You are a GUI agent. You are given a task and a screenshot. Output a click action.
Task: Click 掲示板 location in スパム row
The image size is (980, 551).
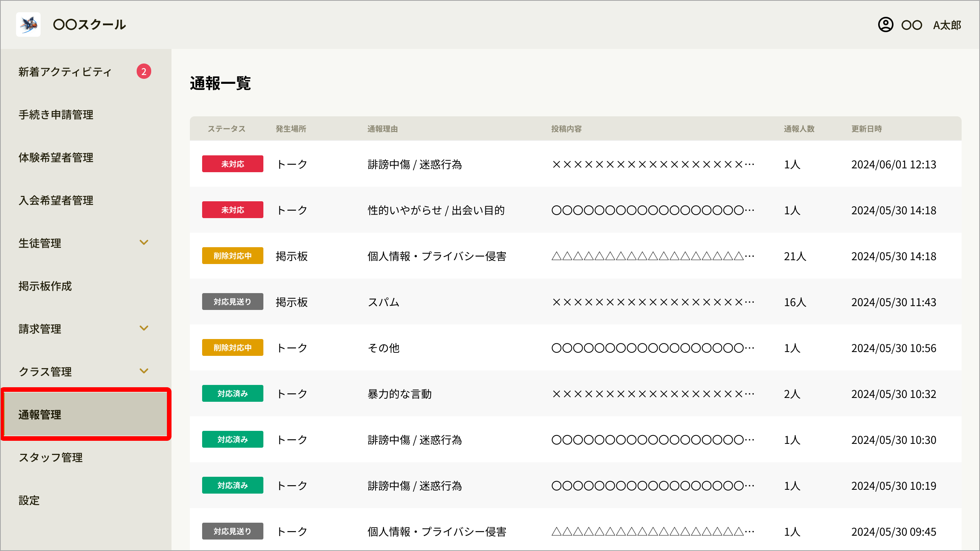(292, 302)
